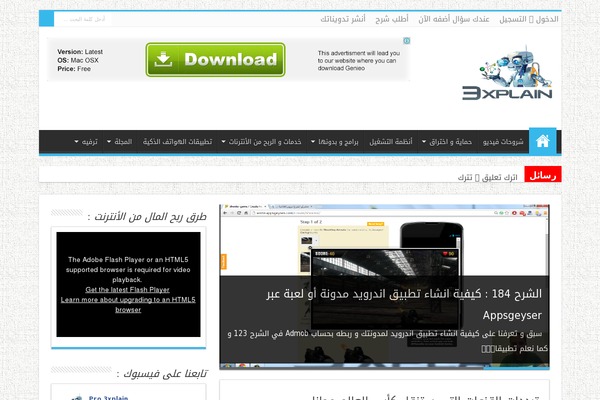Expand the المجلة dropdown menu
Screen dimensions: 600x400
pos(119,142)
